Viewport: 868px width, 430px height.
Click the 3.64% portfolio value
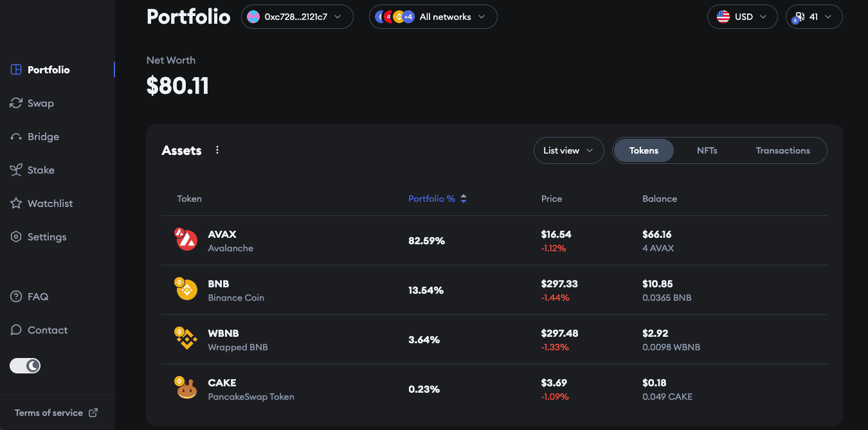point(424,339)
